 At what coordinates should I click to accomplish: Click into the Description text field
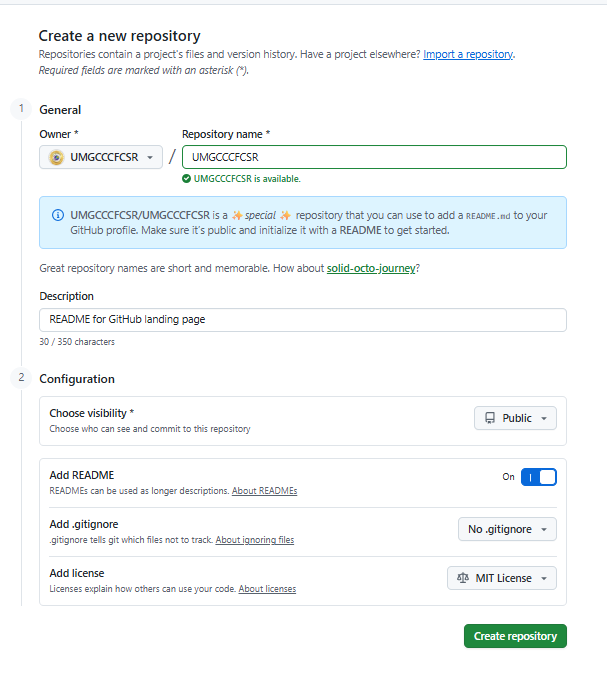click(303, 320)
